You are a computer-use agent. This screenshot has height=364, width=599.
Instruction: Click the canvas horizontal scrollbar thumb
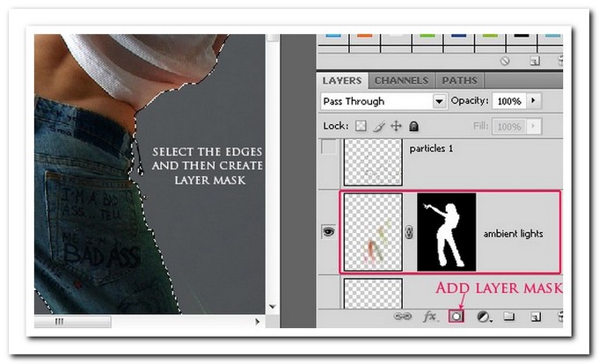(73, 322)
